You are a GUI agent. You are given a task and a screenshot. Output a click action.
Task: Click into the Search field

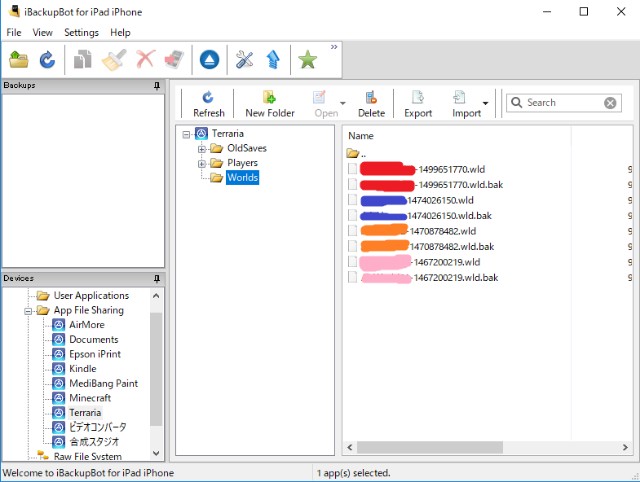[x=564, y=103]
